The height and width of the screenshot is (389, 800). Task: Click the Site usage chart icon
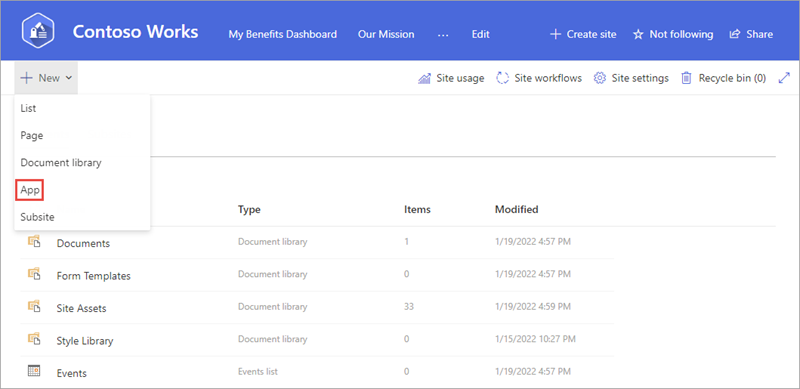[424, 79]
